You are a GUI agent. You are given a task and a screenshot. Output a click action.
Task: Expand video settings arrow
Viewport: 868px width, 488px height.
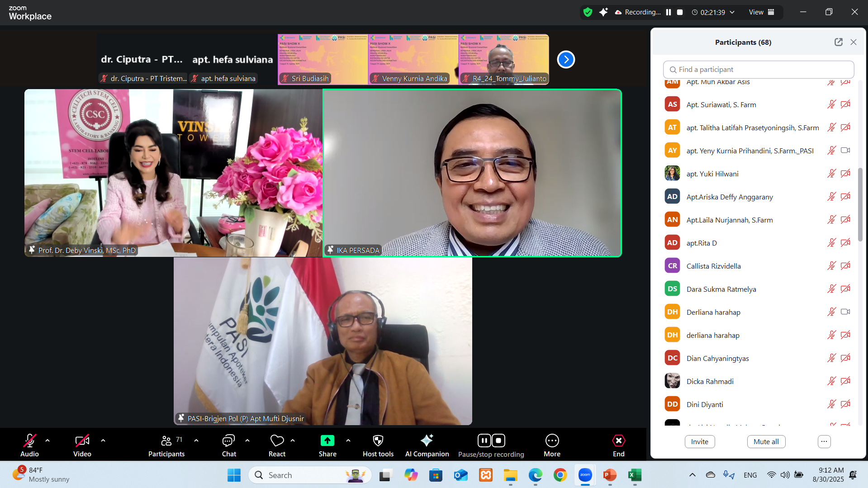point(103,441)
